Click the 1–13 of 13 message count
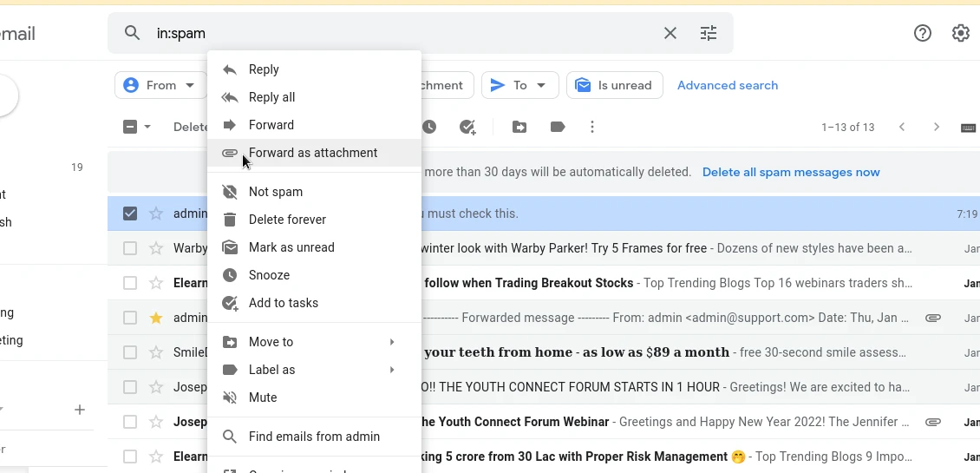The width and height of the screenshot is (980, 473). coord(847,127)
